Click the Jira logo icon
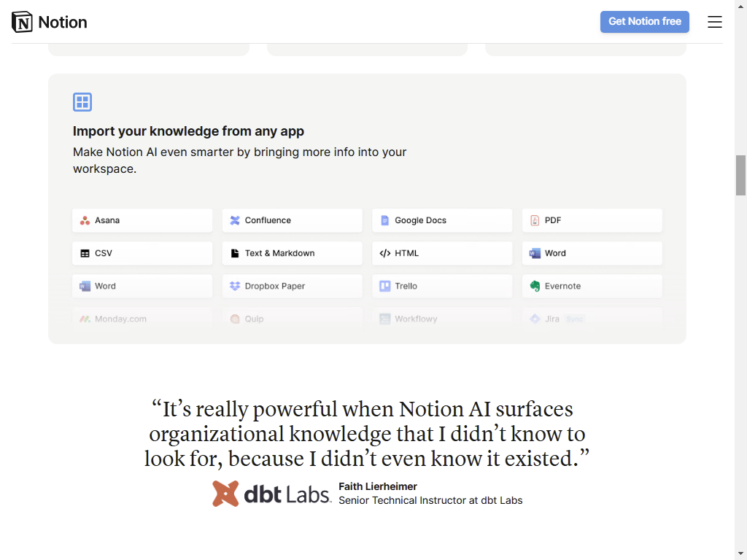The image size is (747, 560). 535,319
